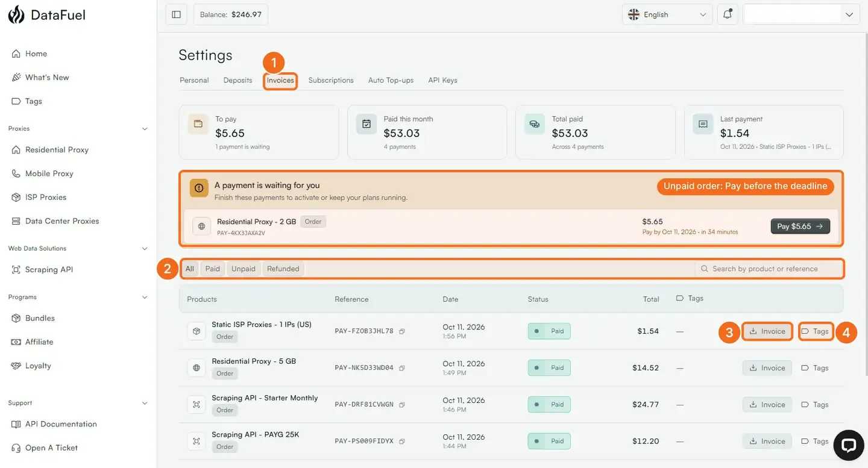Toggle the sidebar collapse icon
Screen dimensions: 868x468
coord(176,14)
